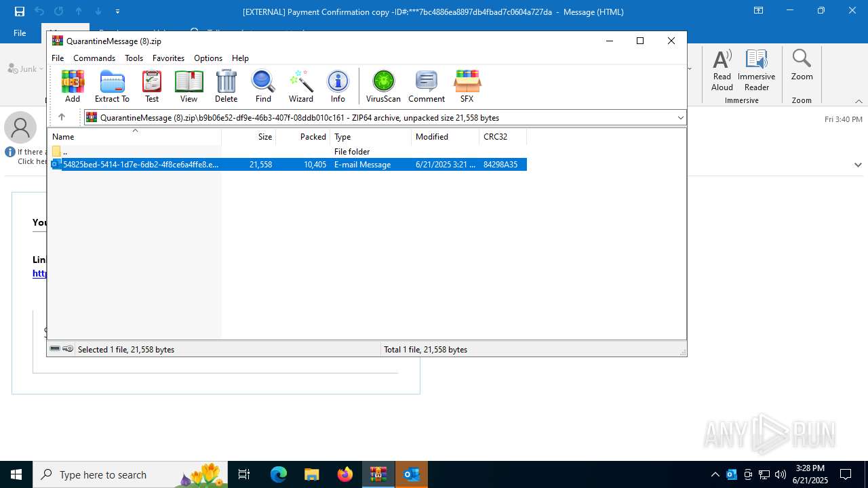Screen dimensions: 868x488
Task: Show hidden system tray icons
Action: click(x=715, y=474)
